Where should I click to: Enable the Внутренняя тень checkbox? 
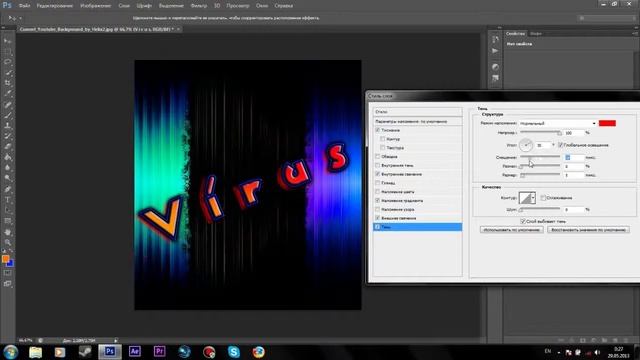click(x=378, y=165)
